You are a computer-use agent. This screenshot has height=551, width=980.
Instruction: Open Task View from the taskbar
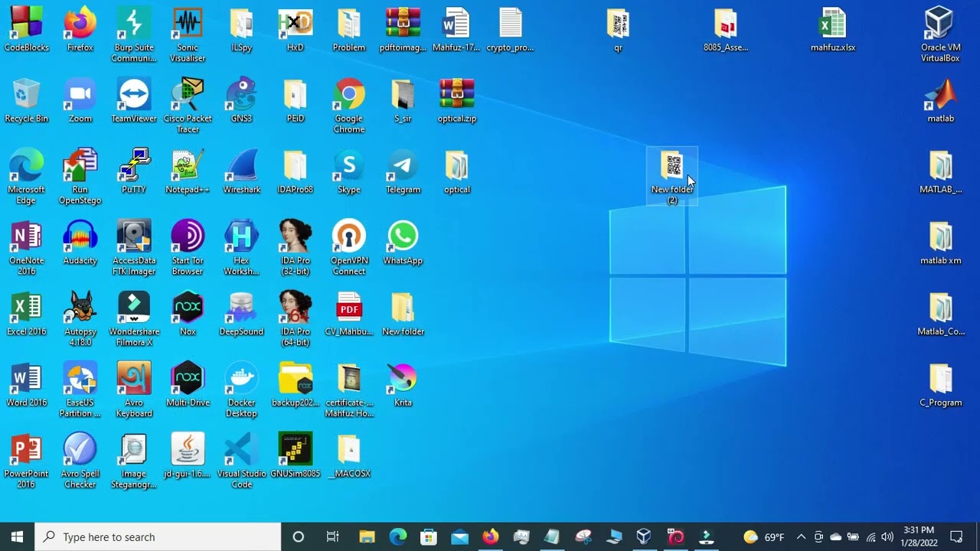click(332, 536)
